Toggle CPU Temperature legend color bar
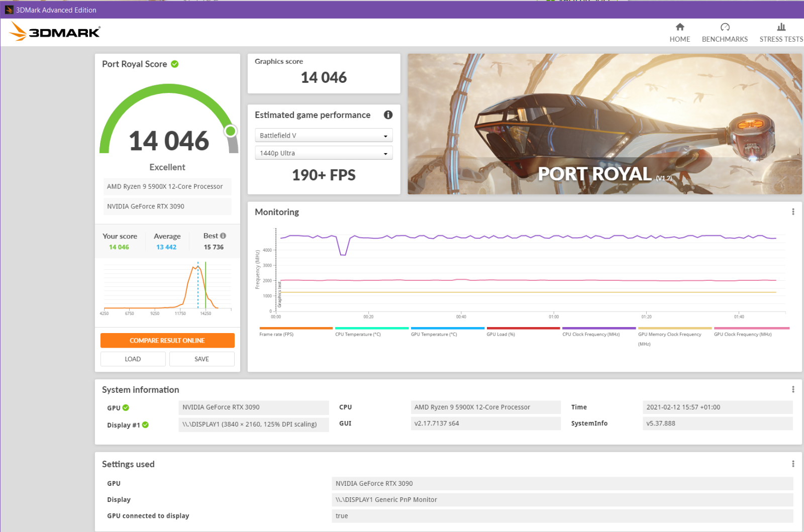Viewport: 804px width, 532px height. [x=372, y=328]
